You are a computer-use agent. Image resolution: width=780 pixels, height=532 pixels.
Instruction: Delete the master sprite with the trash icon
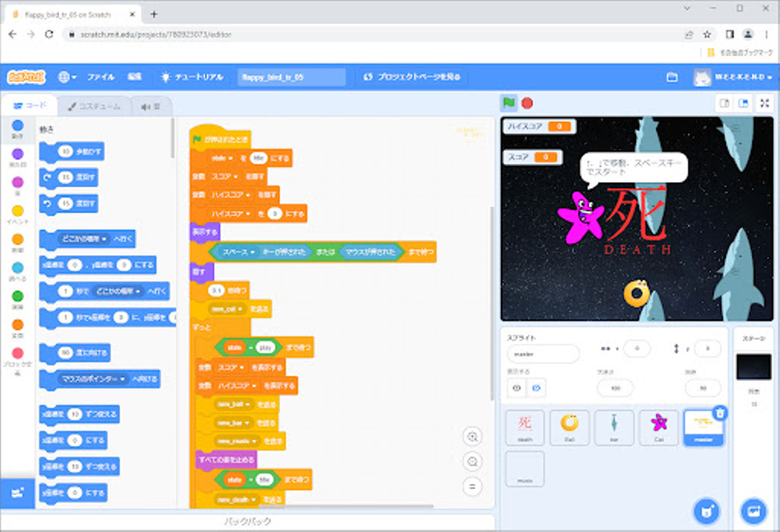coord(720,413)
